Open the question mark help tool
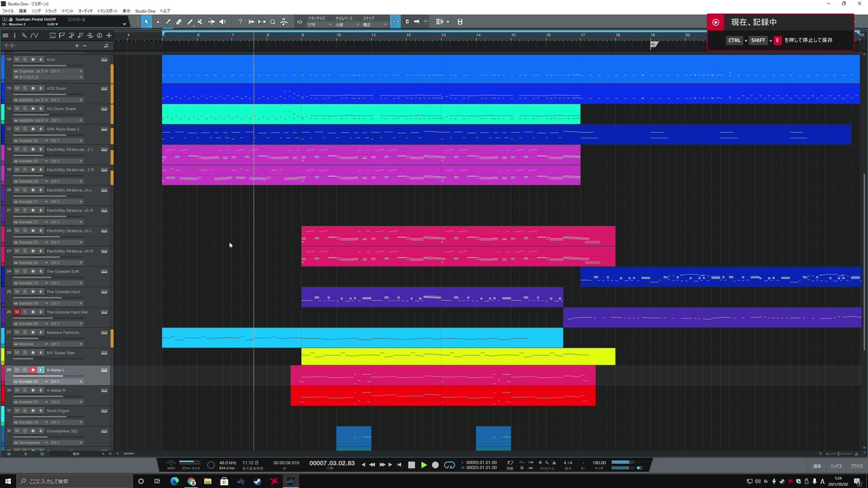The width and height of the screenshot is (868, 488). pyautogui.click(x=240, y=22)
